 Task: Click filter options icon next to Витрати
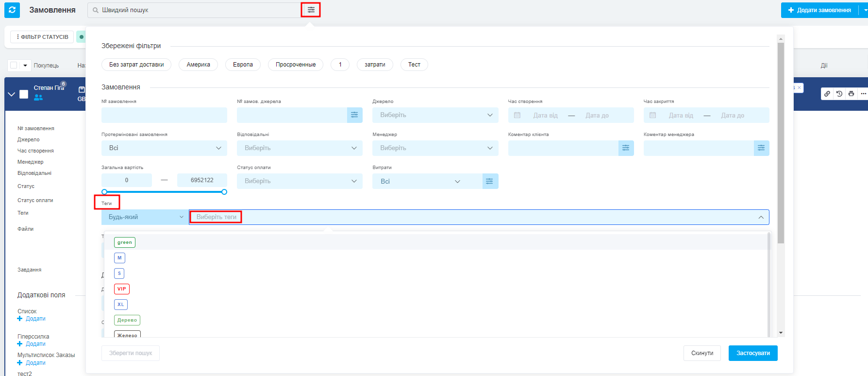click(490, 181)
